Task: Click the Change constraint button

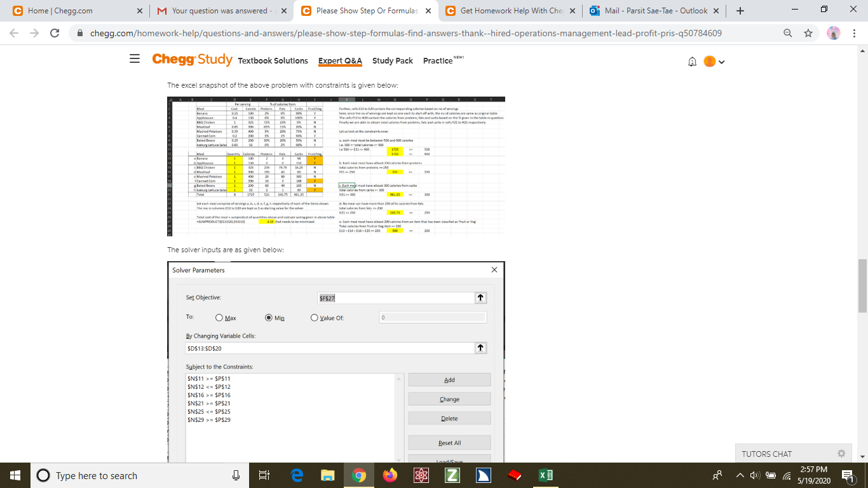Action: point(449,399)
